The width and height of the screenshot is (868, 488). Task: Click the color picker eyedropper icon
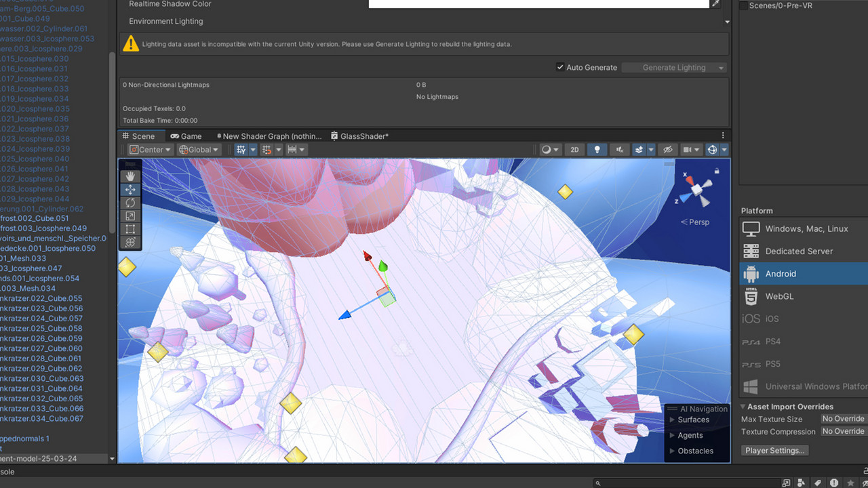click(715, 3)
